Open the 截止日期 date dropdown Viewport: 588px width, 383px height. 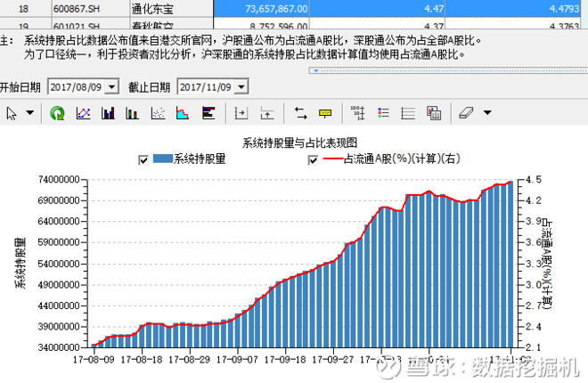[x=241, y=87]
